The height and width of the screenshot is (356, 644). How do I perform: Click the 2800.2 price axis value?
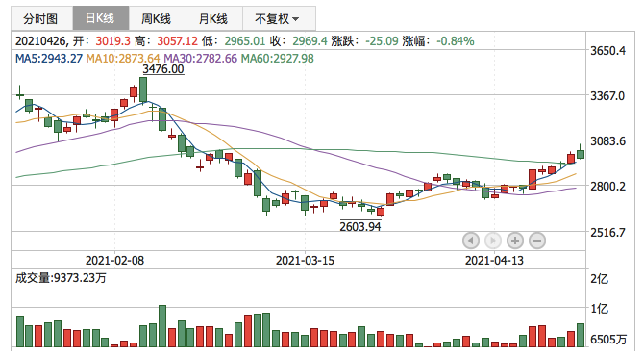click(607, 187)
